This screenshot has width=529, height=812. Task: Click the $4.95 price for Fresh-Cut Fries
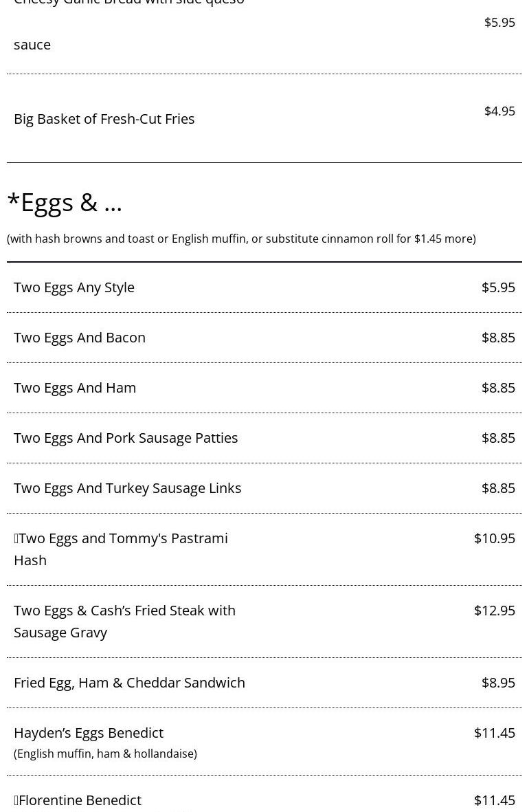click(x=499, y=111)
